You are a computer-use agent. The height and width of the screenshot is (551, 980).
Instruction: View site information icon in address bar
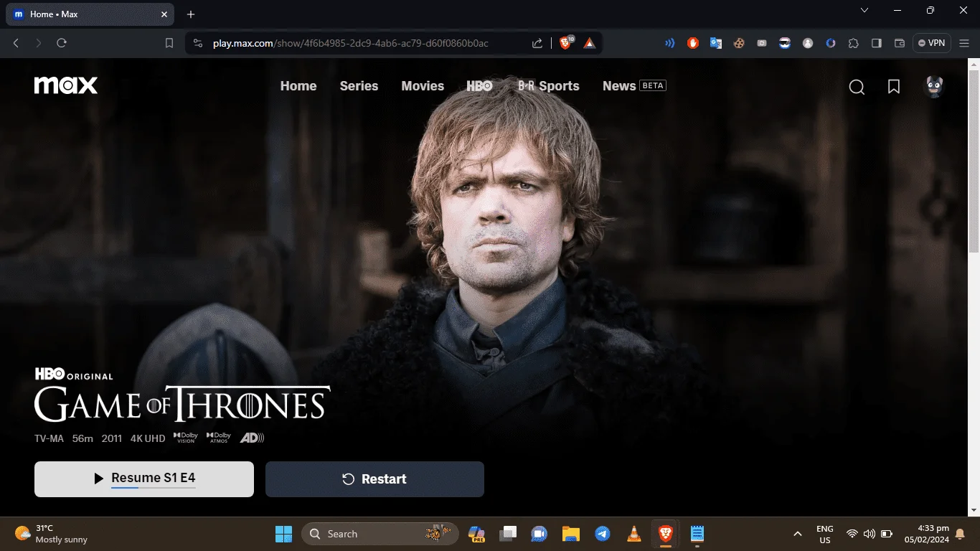pyautogui.click(x=198, y=43)
